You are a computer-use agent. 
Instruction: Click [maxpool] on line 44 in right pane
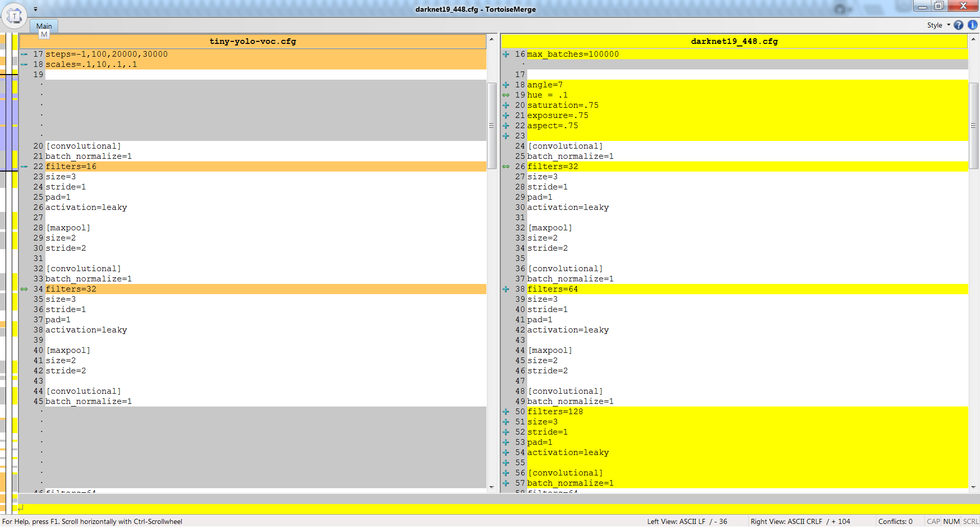pyautogui.click(x=550, y=350)
